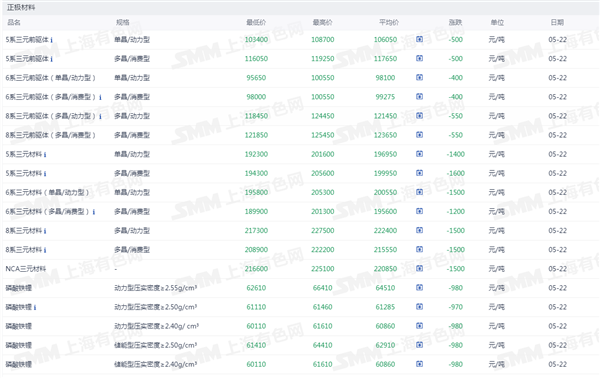
Task: Open price history icon for average 117650
Action: click(419, 58)
